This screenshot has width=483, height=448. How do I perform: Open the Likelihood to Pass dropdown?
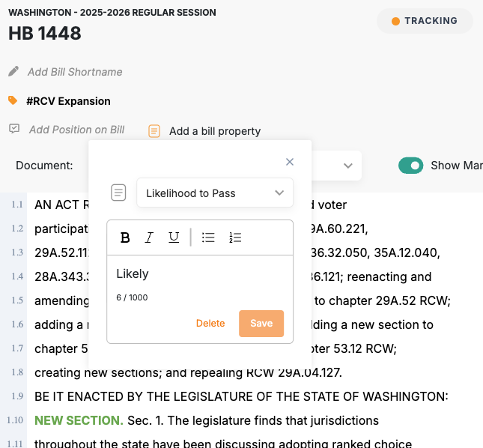pos(215,193)
